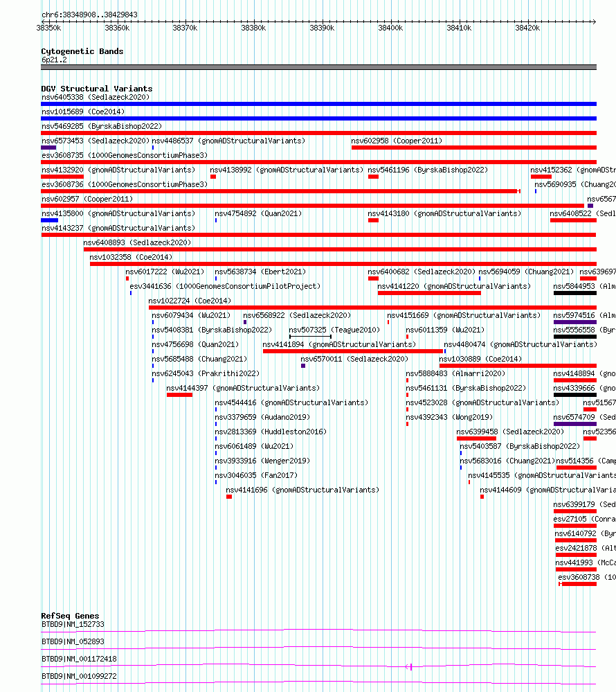This screenshot has width=616, height=692.
Task: Click nsv6017222 (Wu2021) label
Action: click(165, 272)
